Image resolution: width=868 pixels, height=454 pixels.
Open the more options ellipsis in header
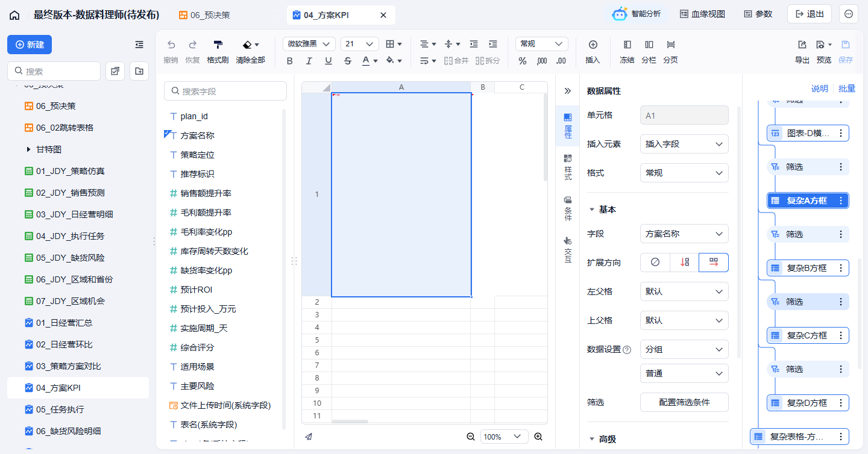tap(849, 14)
